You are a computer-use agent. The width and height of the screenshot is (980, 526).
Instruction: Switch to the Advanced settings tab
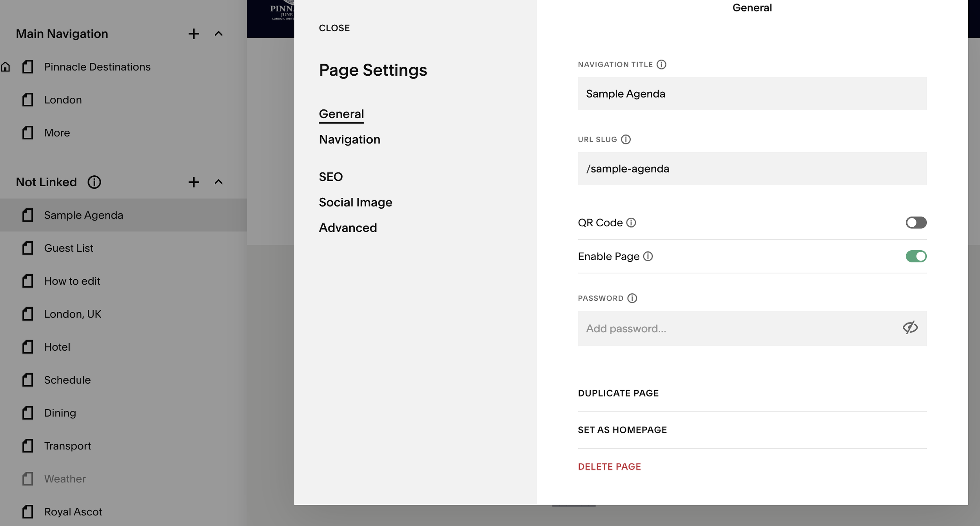348,228
